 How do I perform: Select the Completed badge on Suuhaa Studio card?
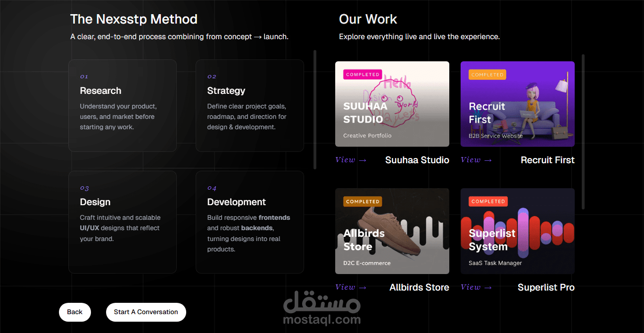coord(363,75)
